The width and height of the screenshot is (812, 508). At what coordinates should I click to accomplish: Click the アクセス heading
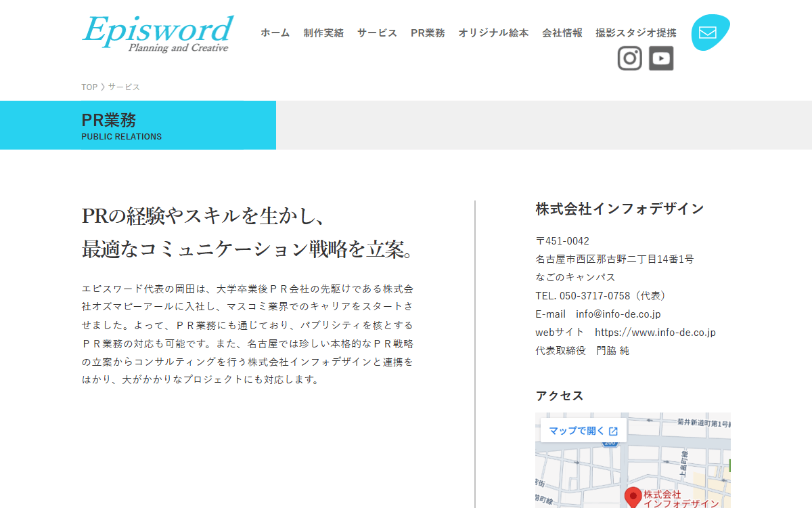click(x=560, y=396)
